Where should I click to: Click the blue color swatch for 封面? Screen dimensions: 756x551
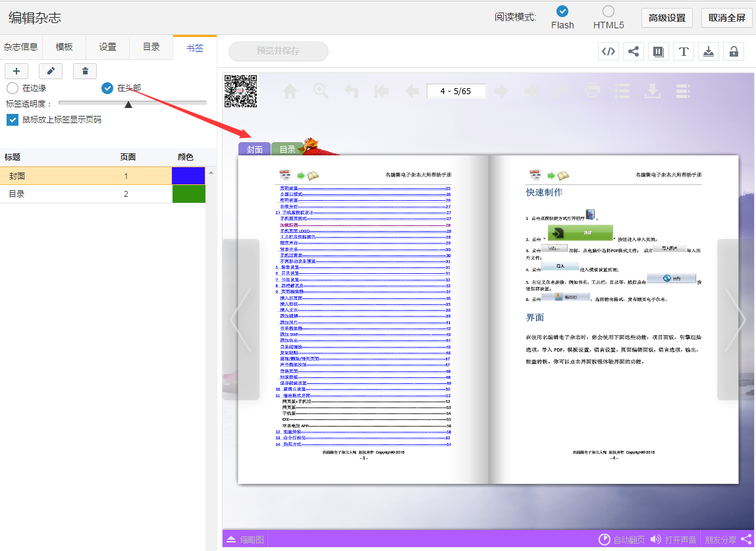pos(188,176)
